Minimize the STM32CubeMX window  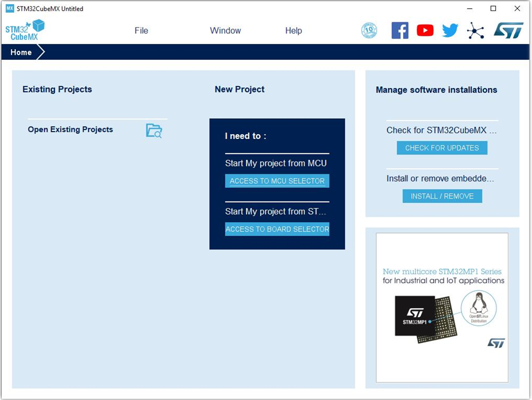[x=469, y=8]
